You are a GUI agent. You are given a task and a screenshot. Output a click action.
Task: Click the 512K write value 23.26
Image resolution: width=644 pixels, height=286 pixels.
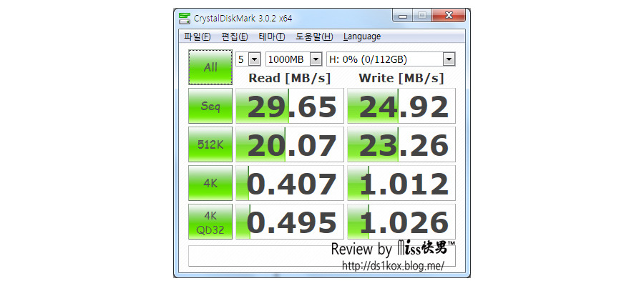(x=401, y=144)
